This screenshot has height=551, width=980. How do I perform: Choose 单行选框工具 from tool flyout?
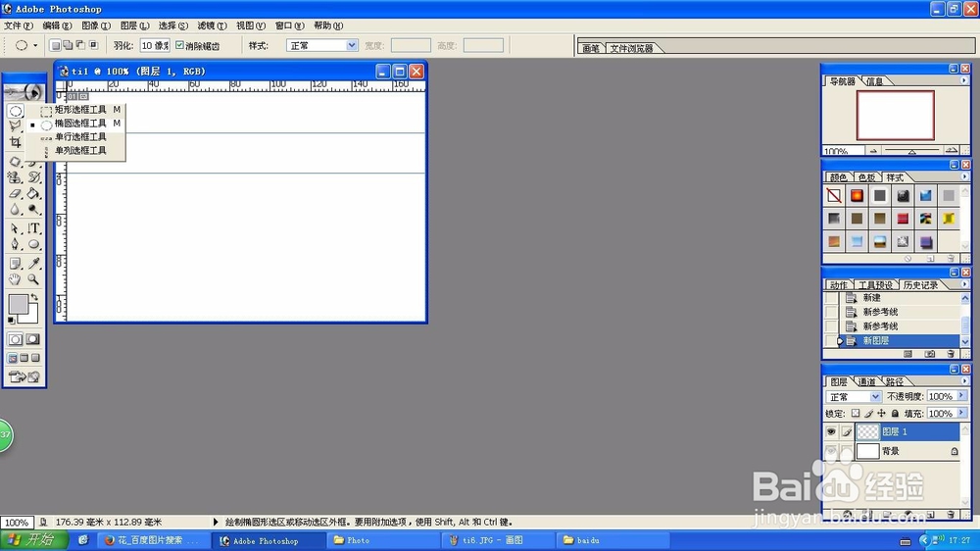(80, 137)
